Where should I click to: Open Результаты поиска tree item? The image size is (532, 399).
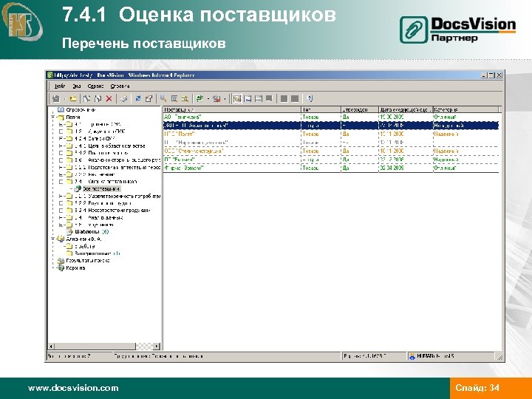87,261
